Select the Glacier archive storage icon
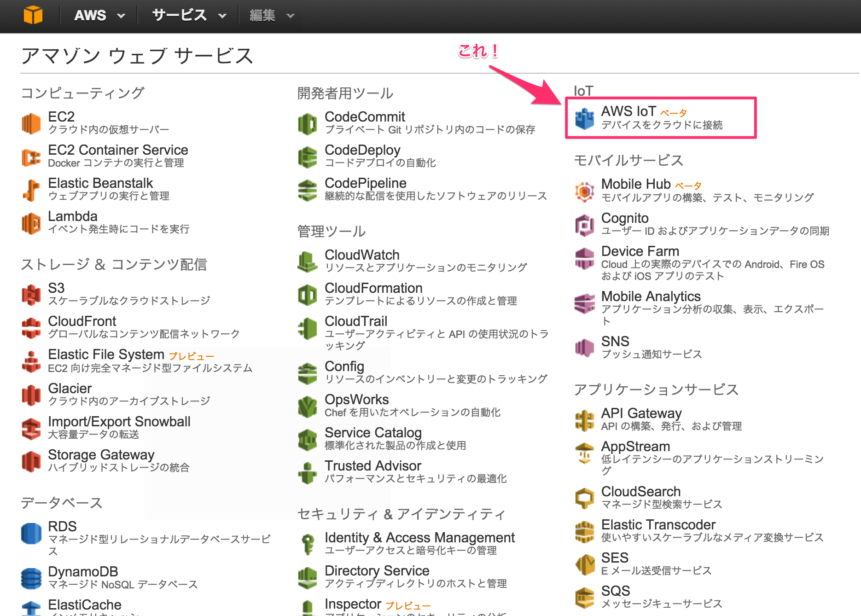Viewport: 861px width, 616px height. (x=30, y=394)
